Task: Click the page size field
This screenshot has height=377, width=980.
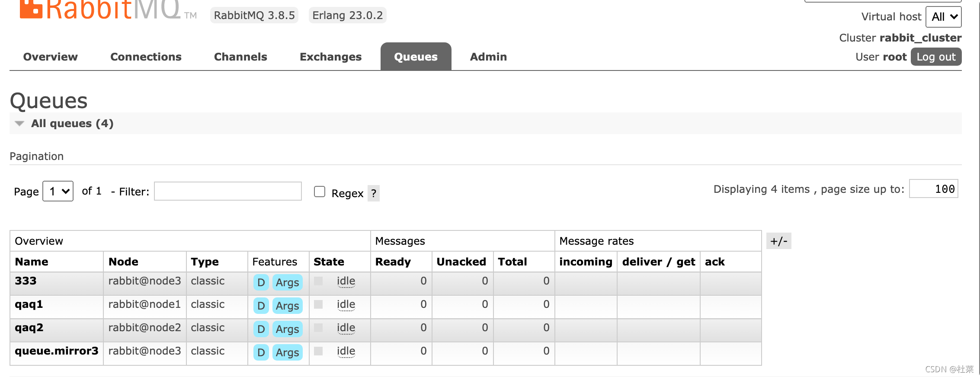Action: (934, 189)
